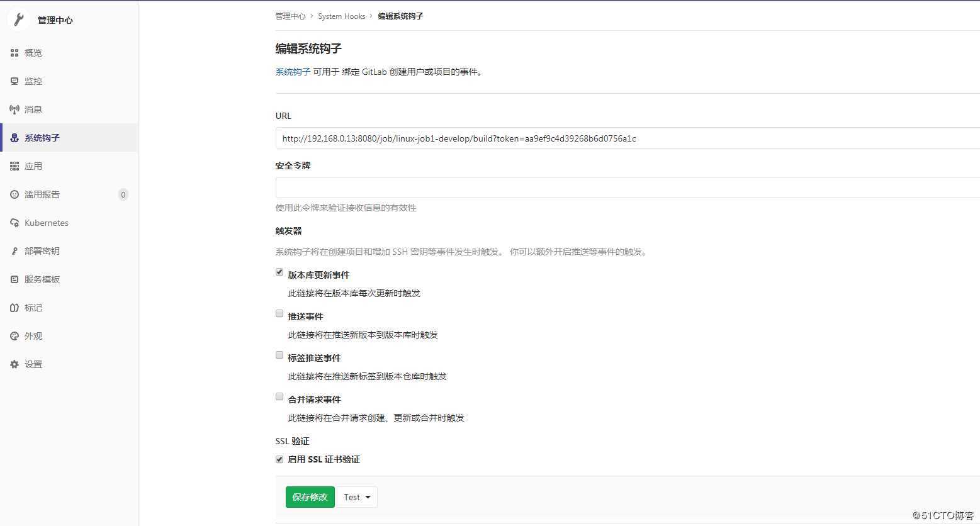Toggle 启用 SSL 证书验证 checkbox
The height and width of the screenshot is (526, 980).
(x=279, y=459)
